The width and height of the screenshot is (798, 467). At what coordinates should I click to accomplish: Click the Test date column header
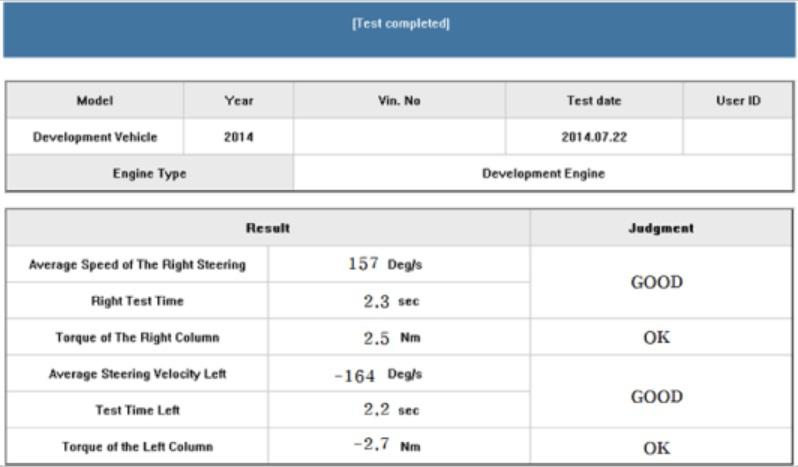point(594,101)
